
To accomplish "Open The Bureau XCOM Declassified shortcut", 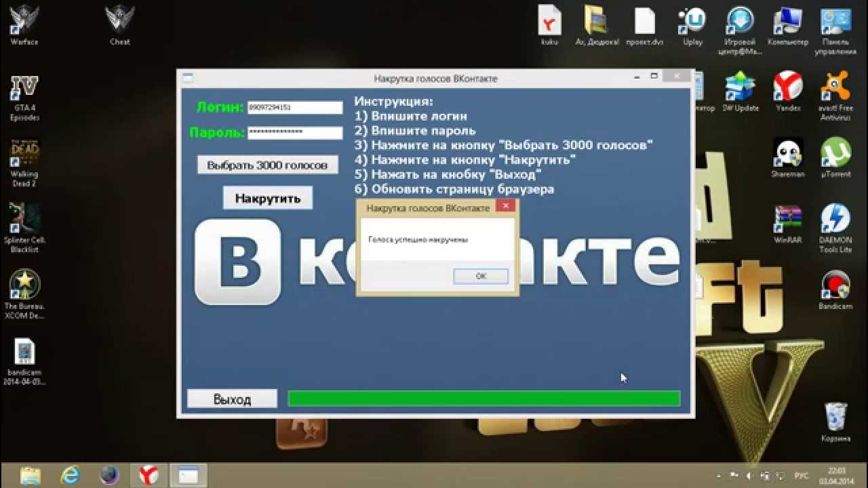I will tap(24, 294).
